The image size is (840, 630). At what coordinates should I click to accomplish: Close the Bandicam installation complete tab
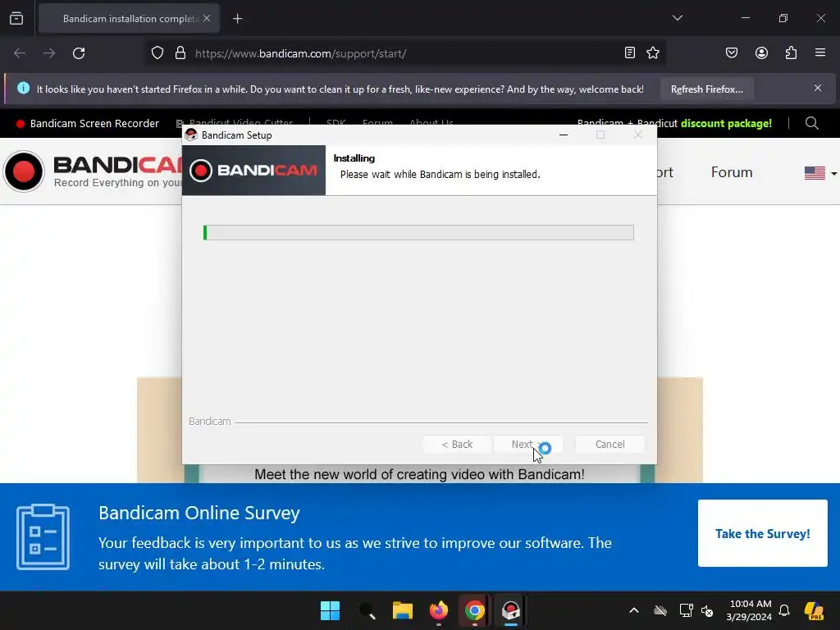point(207,18)
